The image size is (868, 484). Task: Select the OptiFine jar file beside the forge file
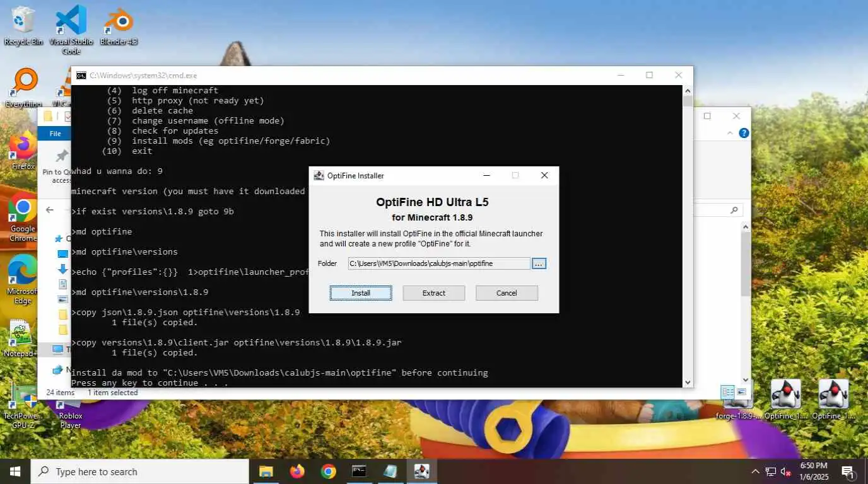[786, 400]
